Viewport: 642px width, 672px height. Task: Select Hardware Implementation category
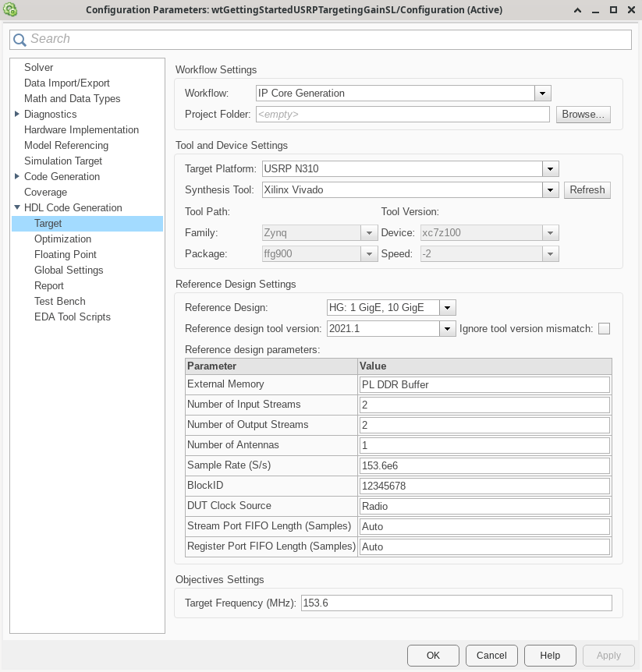[81, 130]
